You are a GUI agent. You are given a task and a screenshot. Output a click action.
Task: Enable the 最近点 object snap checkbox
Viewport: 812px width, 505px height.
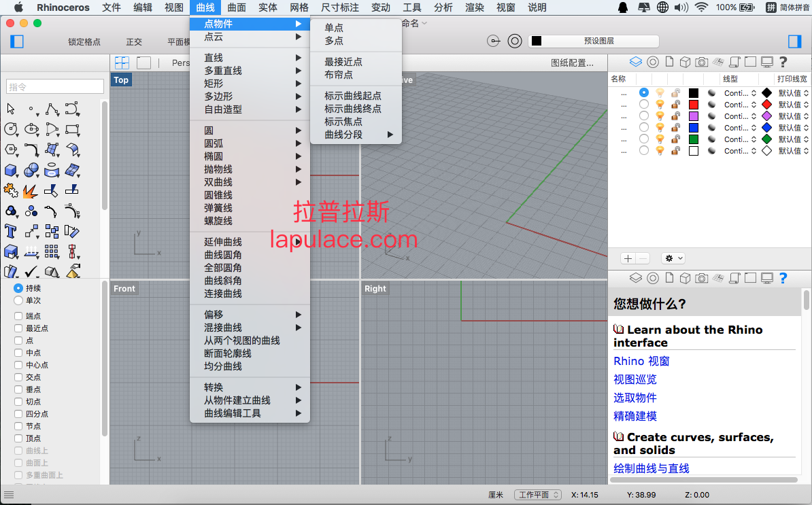18,328
